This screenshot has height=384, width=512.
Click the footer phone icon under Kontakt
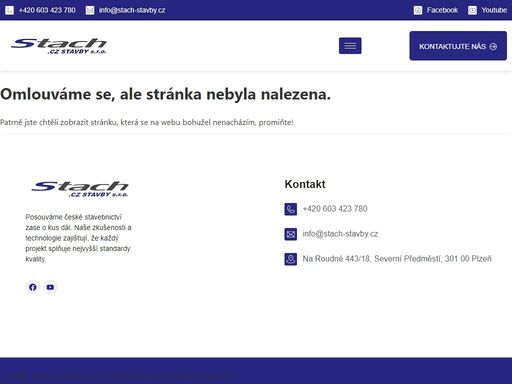click(291, 209)
